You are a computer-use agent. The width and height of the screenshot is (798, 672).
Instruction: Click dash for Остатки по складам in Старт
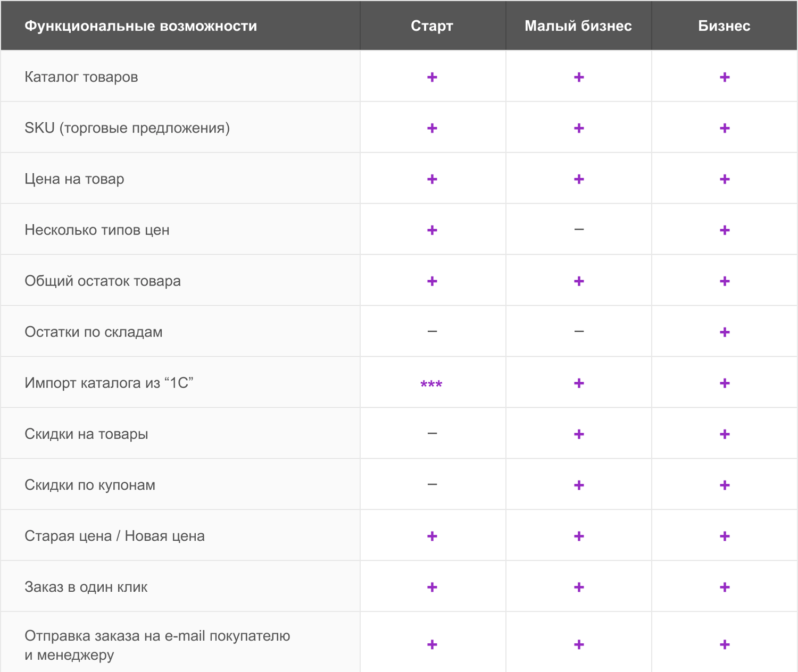432,332
